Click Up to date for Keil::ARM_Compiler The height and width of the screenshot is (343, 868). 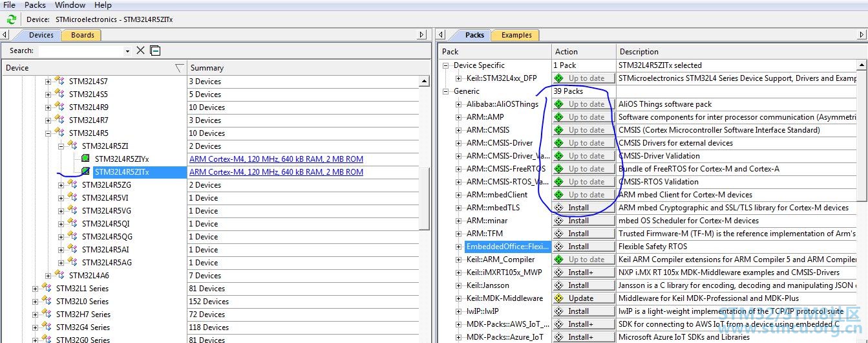click(x=584, y=260)
